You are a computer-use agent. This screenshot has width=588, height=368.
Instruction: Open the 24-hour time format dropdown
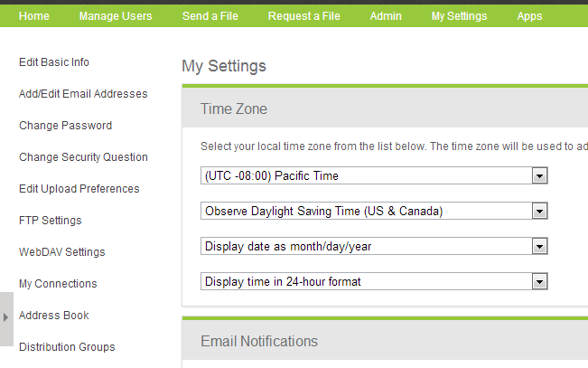click(x=540, y=281)
